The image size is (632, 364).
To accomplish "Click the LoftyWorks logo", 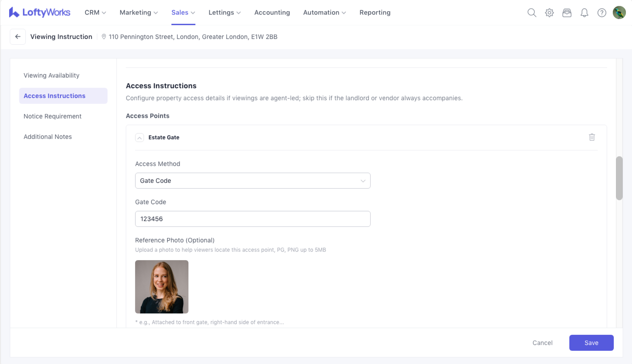I will coord(39,12).
